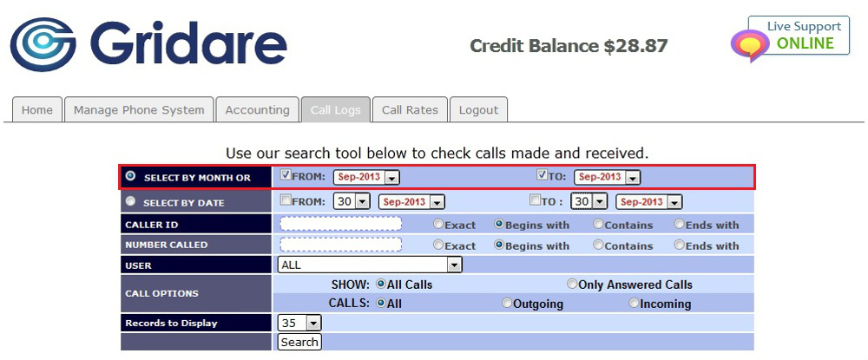Uncheck the monthly FROM checkbox
The height and width of the screenshot is (360, 868).
[x=286, y=175]
